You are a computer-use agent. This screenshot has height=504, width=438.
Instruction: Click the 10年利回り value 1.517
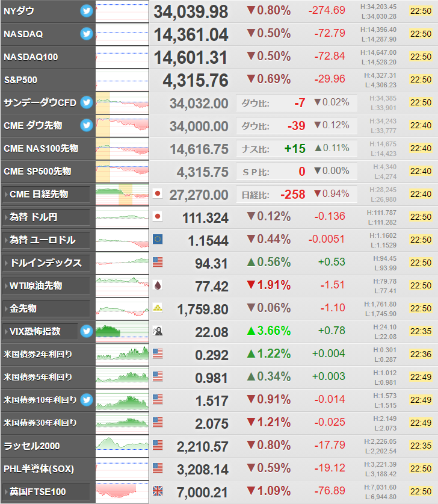[x=212, y=401]
